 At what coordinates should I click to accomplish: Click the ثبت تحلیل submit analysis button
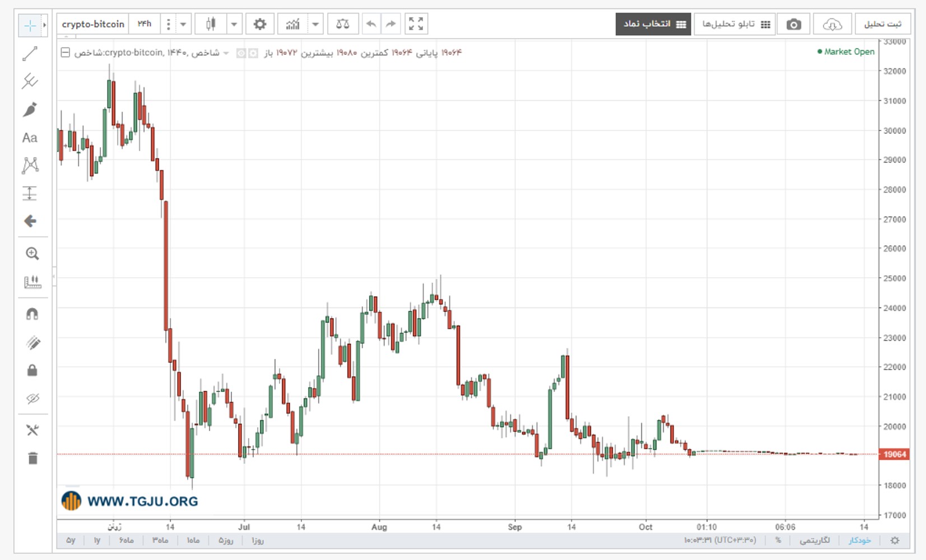[882, 24]
